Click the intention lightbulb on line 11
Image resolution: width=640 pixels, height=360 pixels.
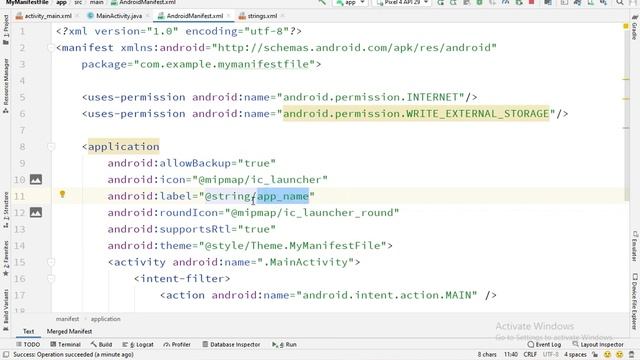62,194
